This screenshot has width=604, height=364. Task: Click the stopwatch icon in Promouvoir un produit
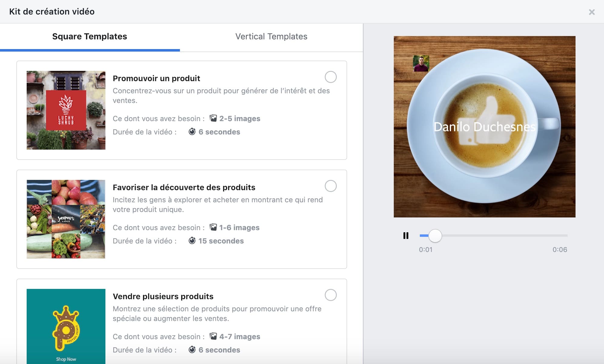pos(192,131)
